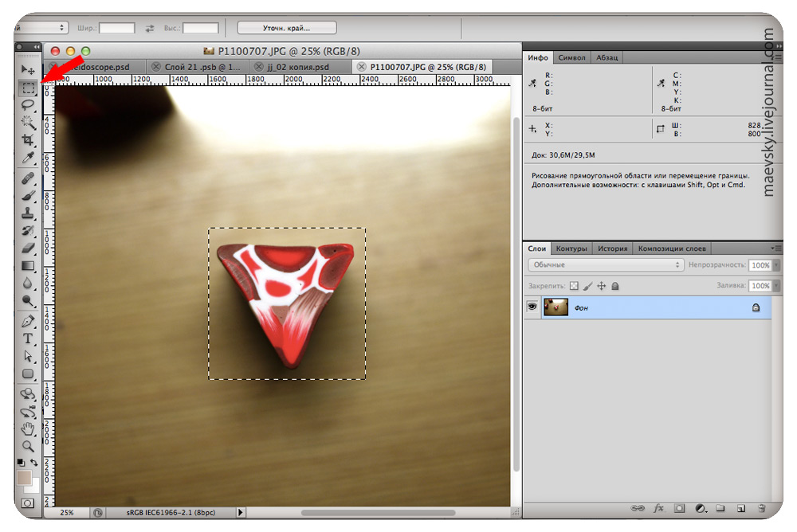Open the status bar info arrow menu
This screenshot has width=797, height=532.
coord(241,512)
